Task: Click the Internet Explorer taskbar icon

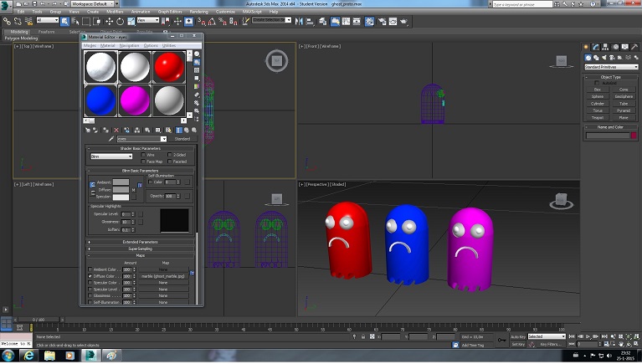Action: [28, 356]
